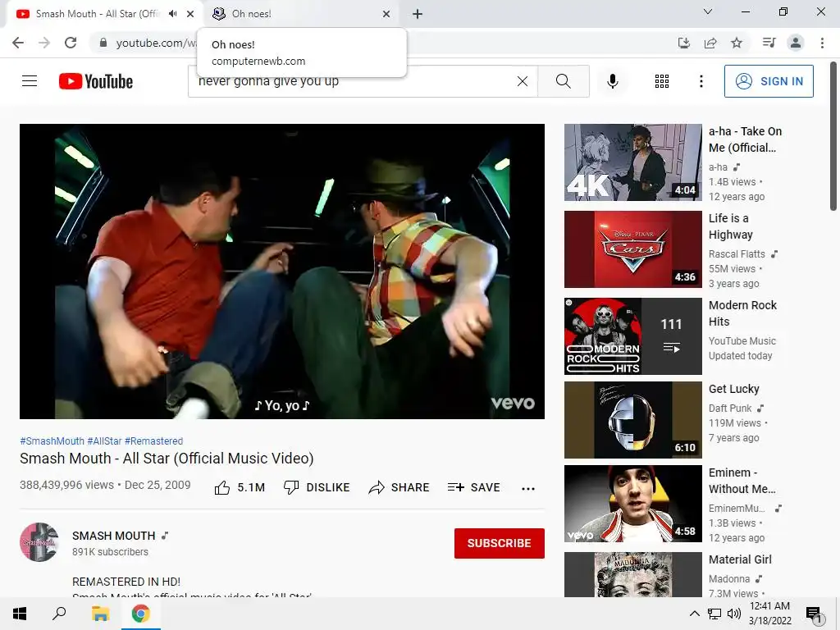The image size is (840, 630).
Task: Open network status tray icon
Action: click(714, 614)
